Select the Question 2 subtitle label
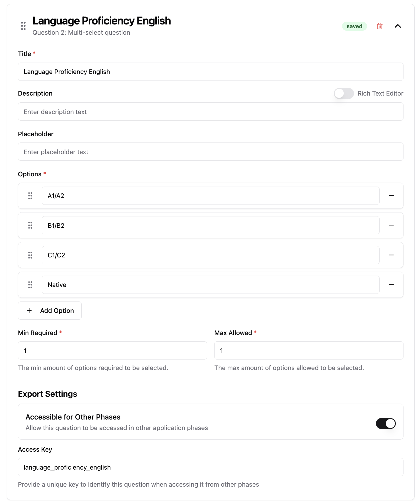Screen dimensions: 420x504 [81, 32]
